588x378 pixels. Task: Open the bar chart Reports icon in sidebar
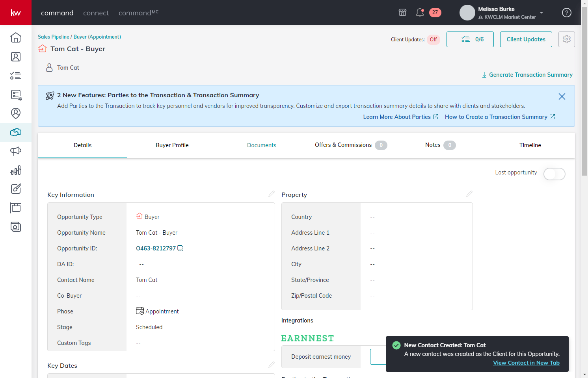(x=16, y=170)
